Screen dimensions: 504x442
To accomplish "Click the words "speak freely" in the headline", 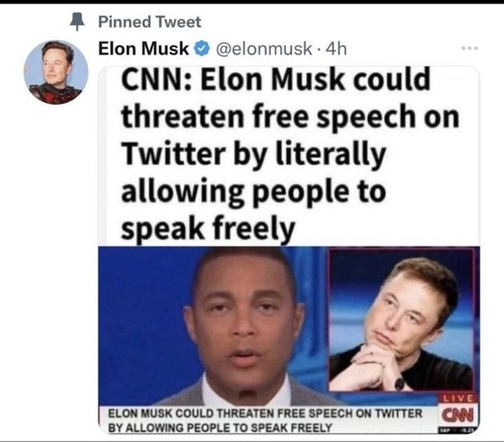I will (x=208, y=228).
